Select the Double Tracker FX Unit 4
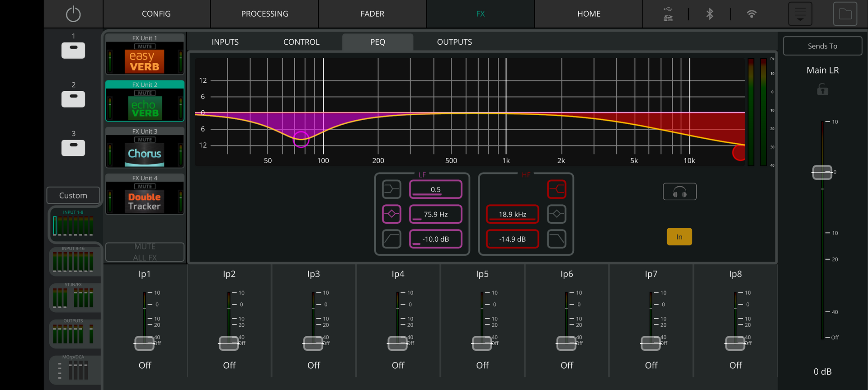 [145, 202]
